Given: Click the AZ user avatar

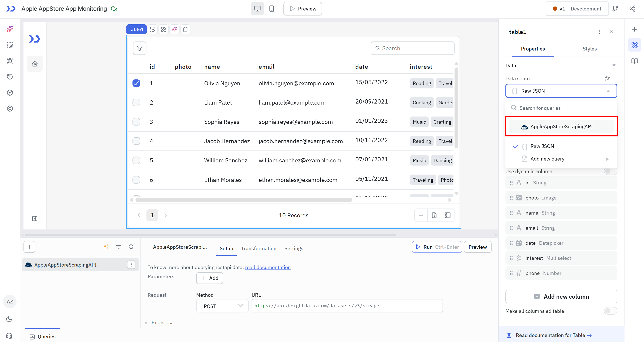Looking at the screenshot, I should [x=10, y=302].
